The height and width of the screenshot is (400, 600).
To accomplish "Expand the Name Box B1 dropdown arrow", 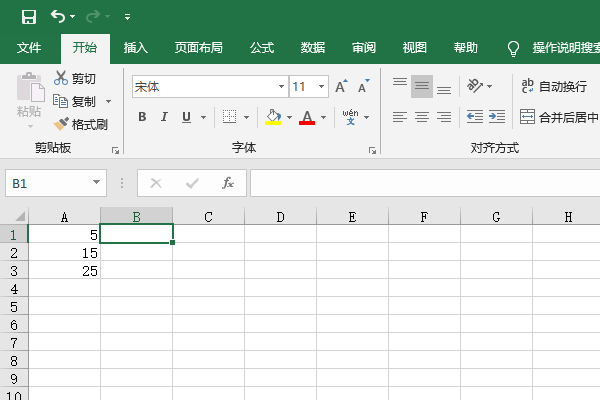I will (x=97, y=184).
